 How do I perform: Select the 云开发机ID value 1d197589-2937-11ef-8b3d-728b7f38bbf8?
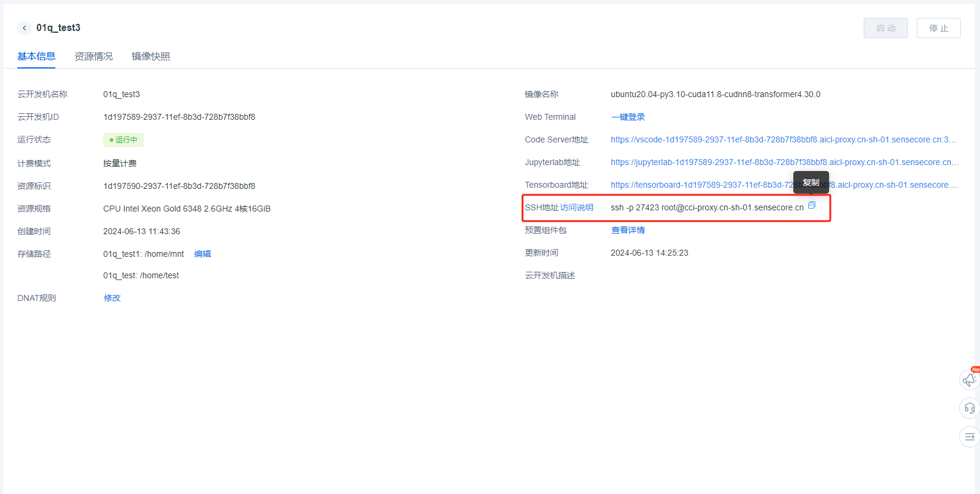pyautogui.click(x=179, y=117)
